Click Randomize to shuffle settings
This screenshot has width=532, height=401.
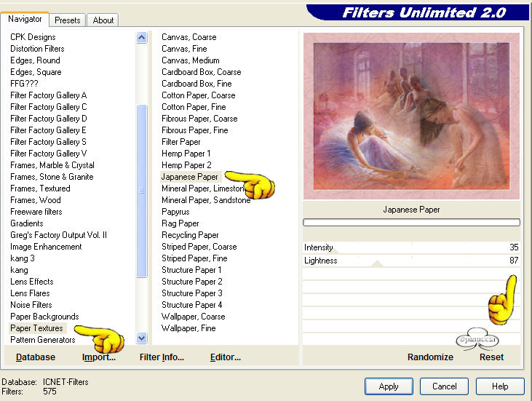[430, 357]
